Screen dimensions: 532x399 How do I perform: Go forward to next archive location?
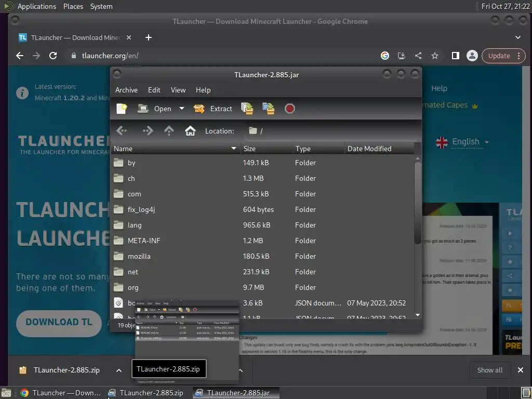click(148, 131)
